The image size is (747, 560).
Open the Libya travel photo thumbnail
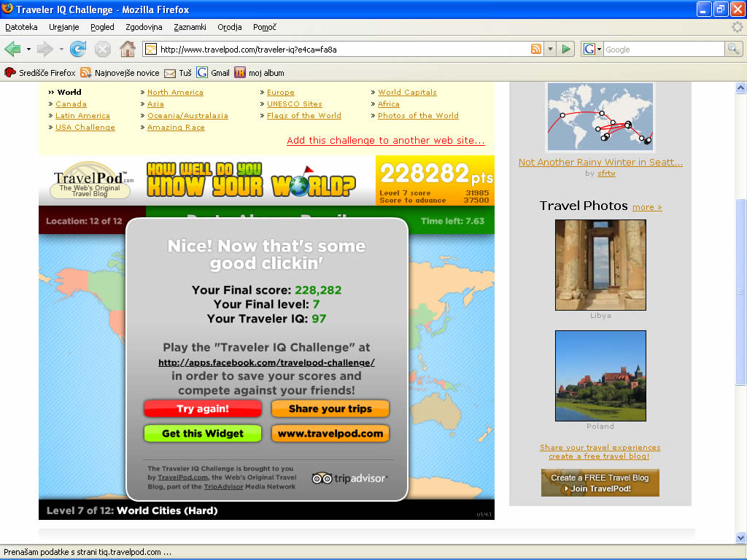pyautogui.click(x=600, y=265)
